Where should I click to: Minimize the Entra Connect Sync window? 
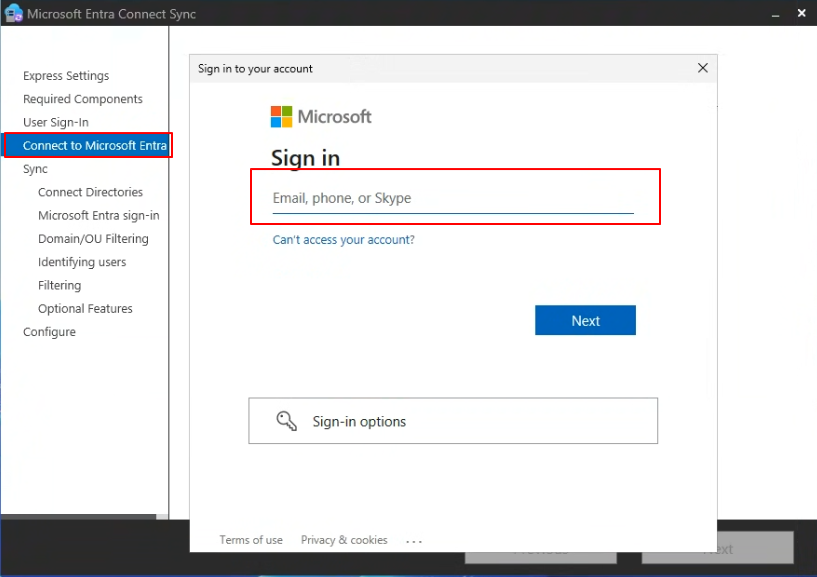(775, 14)
